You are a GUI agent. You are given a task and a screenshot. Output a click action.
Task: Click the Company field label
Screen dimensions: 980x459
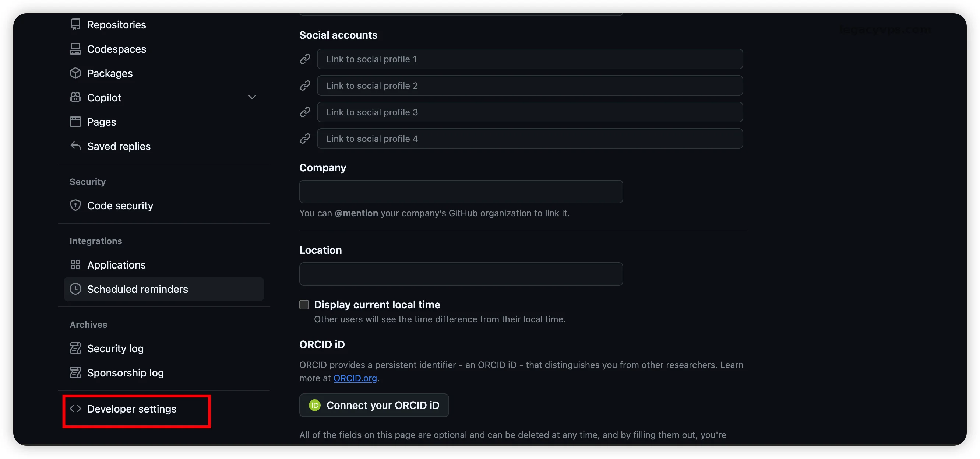tap(322, 168)
